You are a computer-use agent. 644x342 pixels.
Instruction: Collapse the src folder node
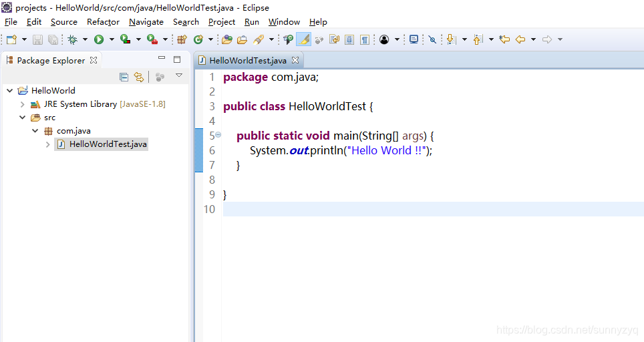(23, 118)
